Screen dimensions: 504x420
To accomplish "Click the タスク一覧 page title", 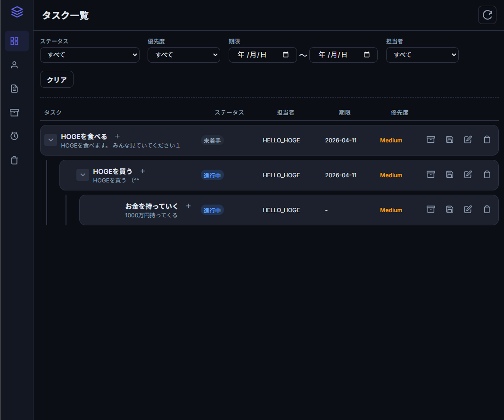I will [x=65, y=15].
